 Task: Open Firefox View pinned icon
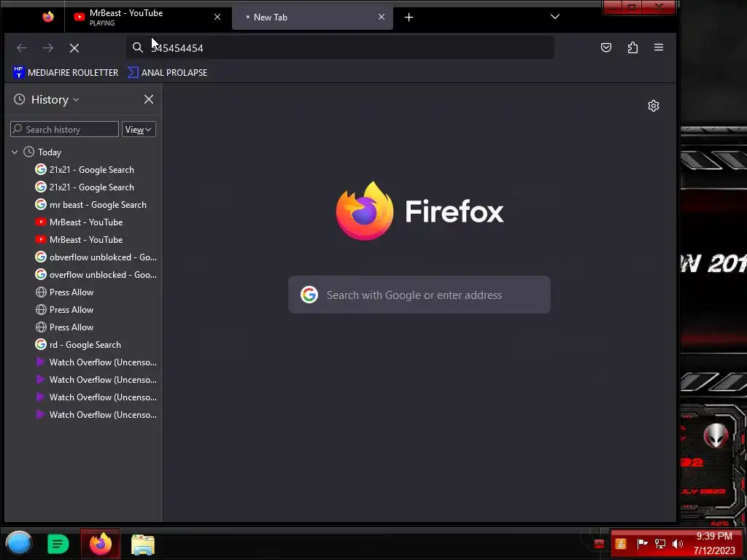tap(48, 17)
